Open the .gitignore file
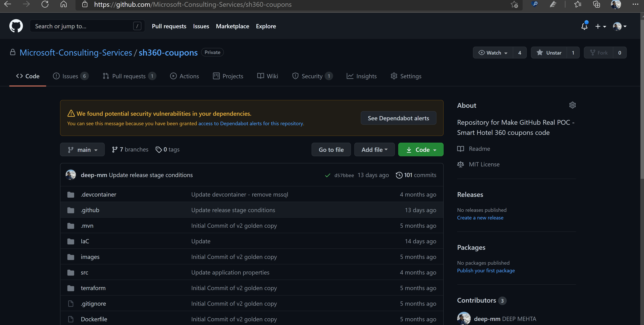 tap(93, 303)
